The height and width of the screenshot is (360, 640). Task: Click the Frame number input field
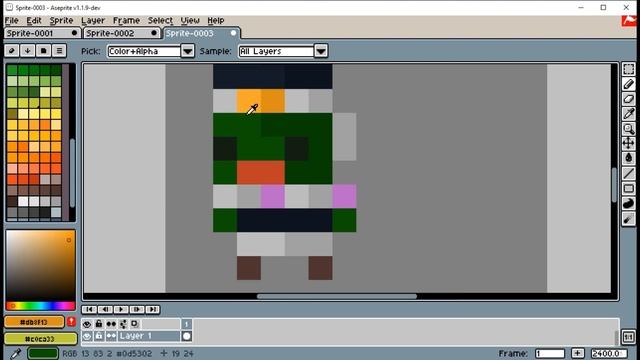coord(550,353)
